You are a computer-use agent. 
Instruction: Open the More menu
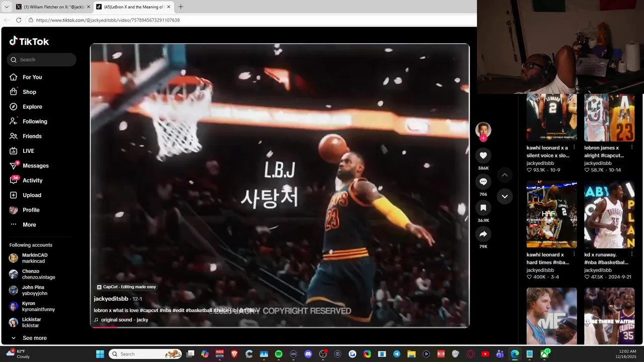click(29, 225)
